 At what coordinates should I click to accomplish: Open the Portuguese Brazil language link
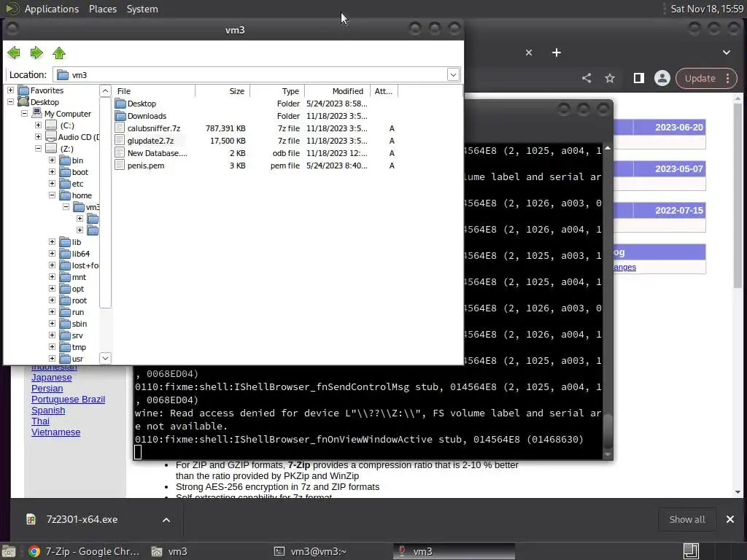pos(68,400)
